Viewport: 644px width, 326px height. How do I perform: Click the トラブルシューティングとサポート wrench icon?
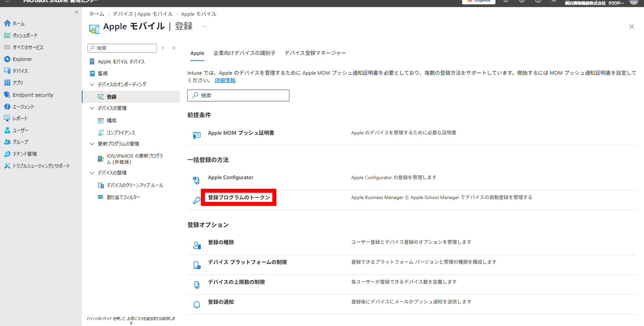click(x=7, y=166)
